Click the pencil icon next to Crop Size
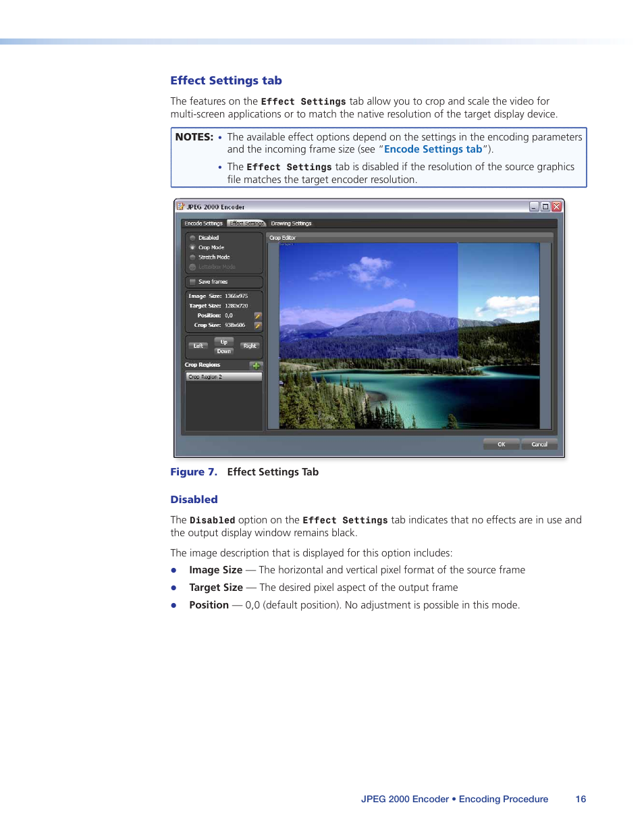 pos(257,325)
